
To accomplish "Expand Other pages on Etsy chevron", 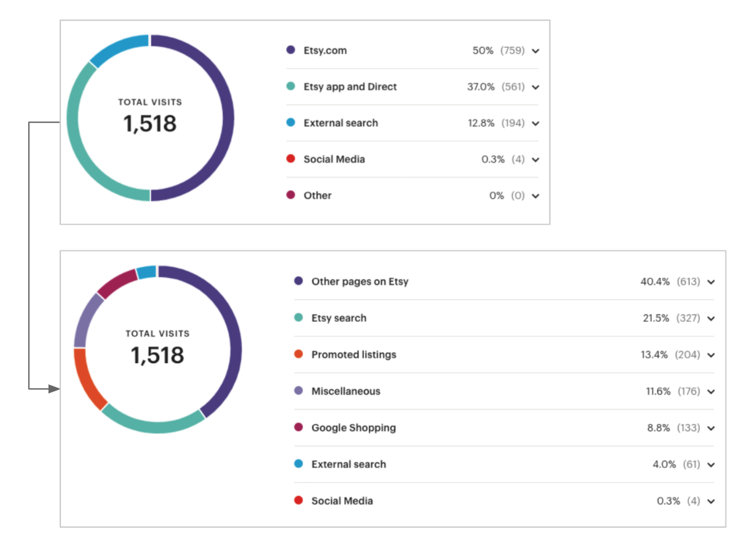I will (x=711, y=282).
